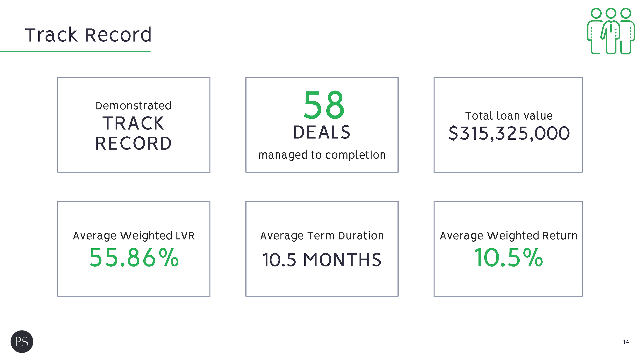Click the Demonstrated TRACK RECORD box
This screenshot has width=644, height=362.
pyautogui.click(x=134, y=125)
